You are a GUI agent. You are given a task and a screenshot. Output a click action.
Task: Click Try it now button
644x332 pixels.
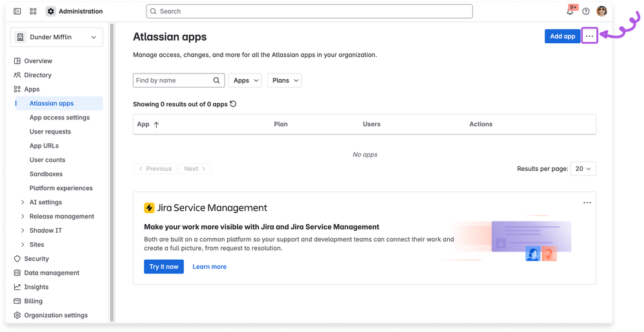click(x=164, y=267)
